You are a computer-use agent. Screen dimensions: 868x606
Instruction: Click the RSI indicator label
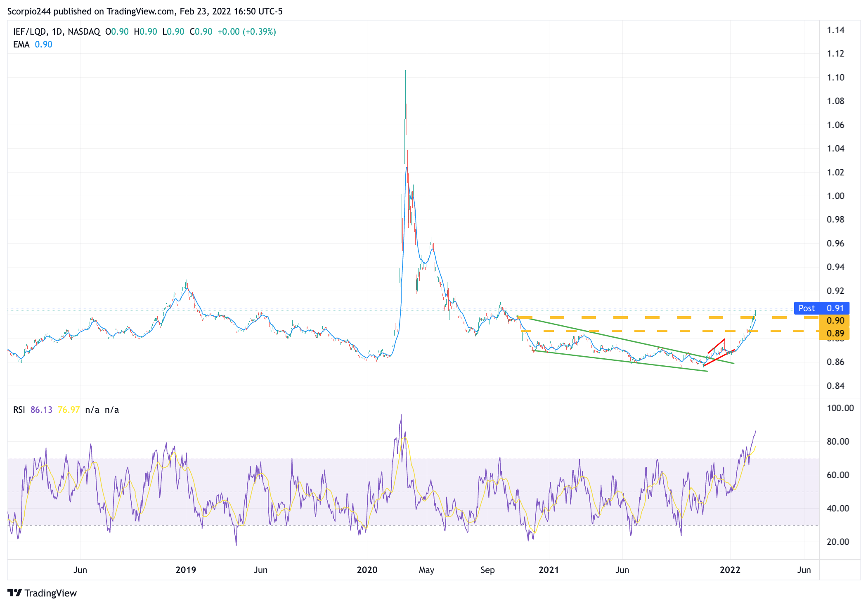coord(19,410)
